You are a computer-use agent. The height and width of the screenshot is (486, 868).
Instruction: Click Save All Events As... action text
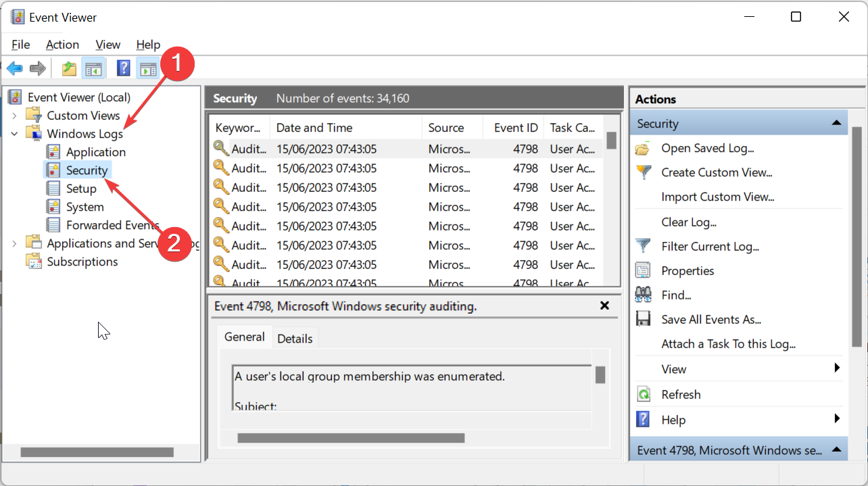coord(711,320)
